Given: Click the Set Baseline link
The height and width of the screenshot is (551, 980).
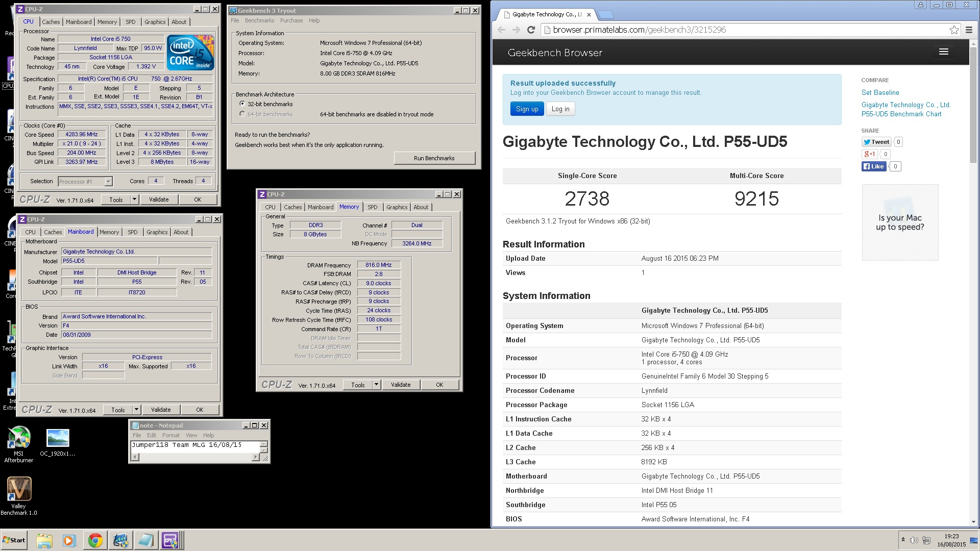Looking at the screenshot, I should click(880, 92).
